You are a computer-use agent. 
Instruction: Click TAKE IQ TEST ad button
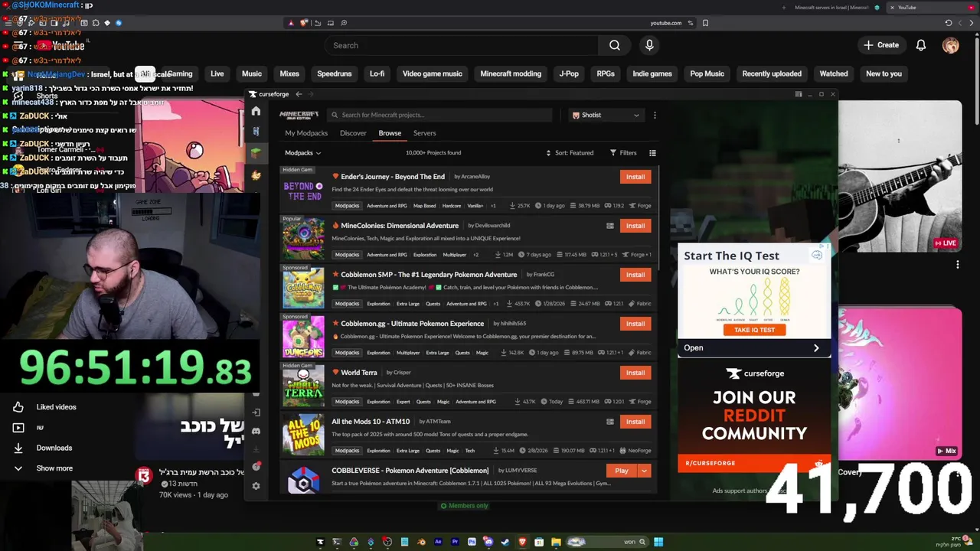(x=754, y=330)
